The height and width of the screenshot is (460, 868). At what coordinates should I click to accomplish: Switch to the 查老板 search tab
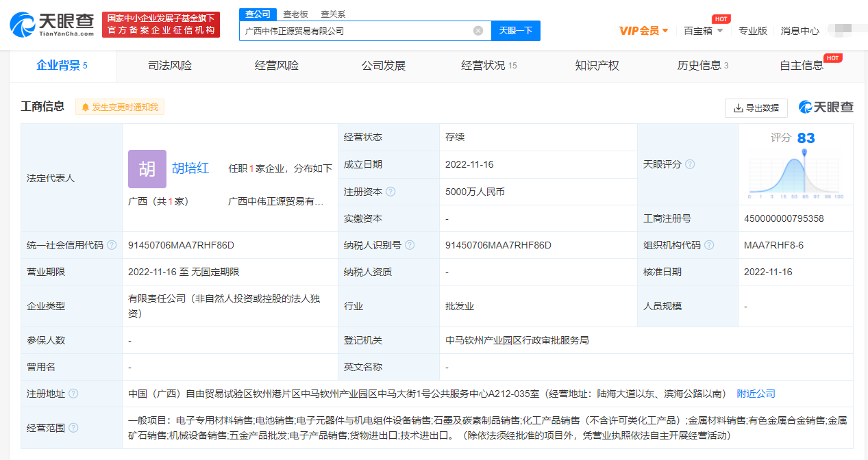click(295, 13)
